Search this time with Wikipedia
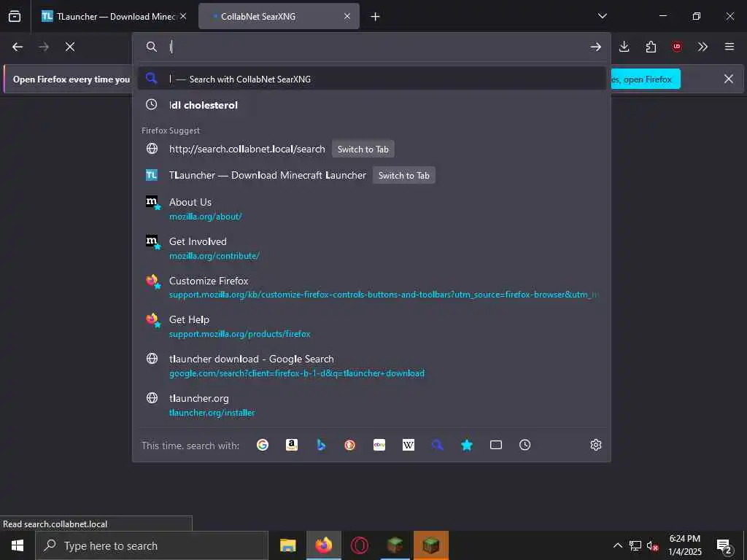Viewport: 747px width, 560px height. click(409, 445)
